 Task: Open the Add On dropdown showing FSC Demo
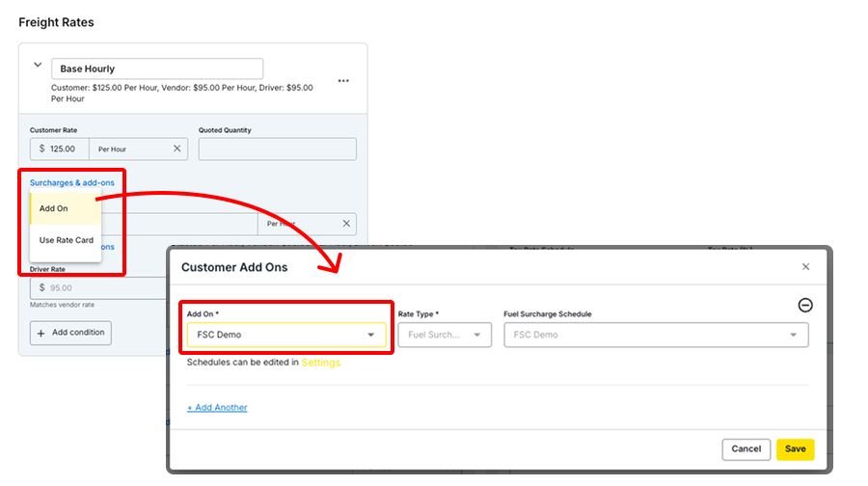coord(286,335)
